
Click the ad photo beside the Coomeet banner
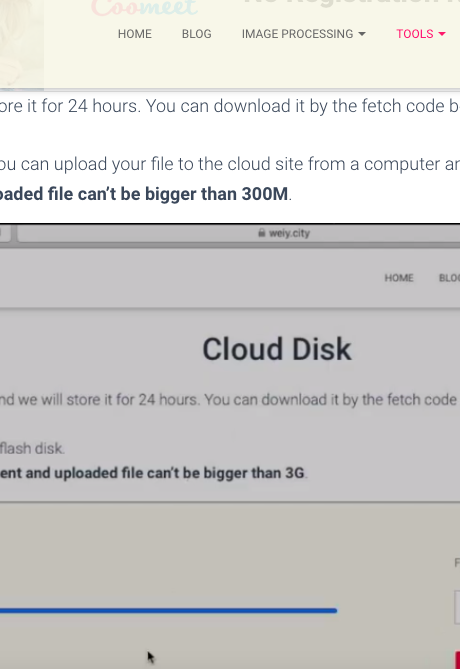(x=21, y=44)
